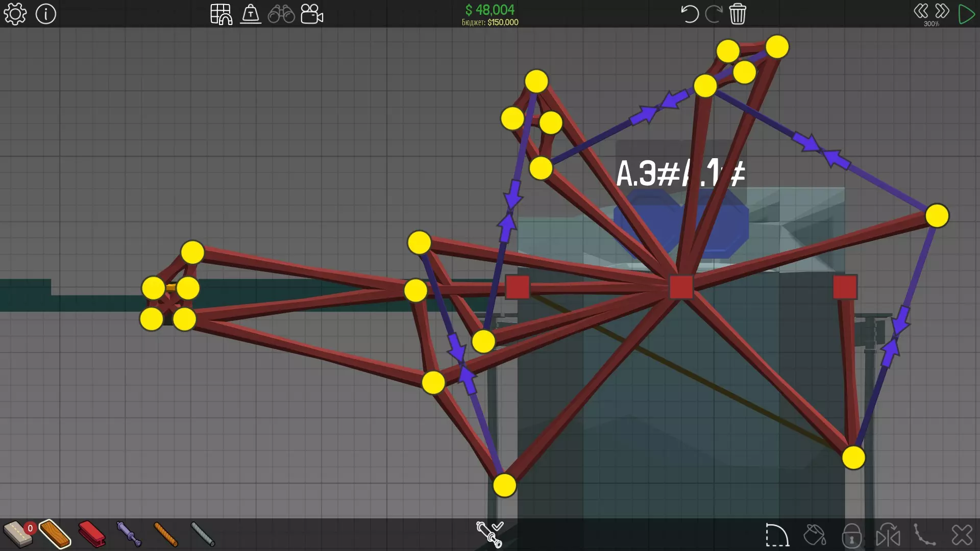Image resolution: width=980 pixels, height=551 pixels.
Task: Increase simulation speed with double right arrows
Action: click(942, 11)
